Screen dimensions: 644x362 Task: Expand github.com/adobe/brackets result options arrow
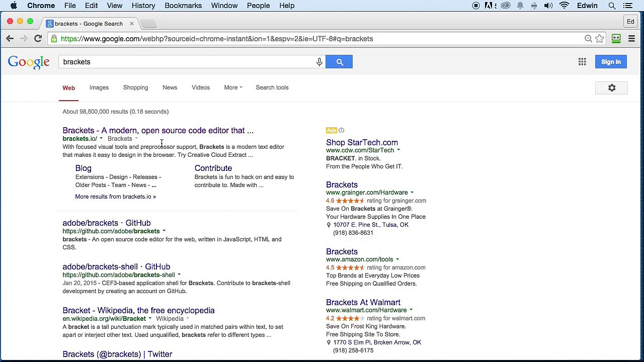164,231
